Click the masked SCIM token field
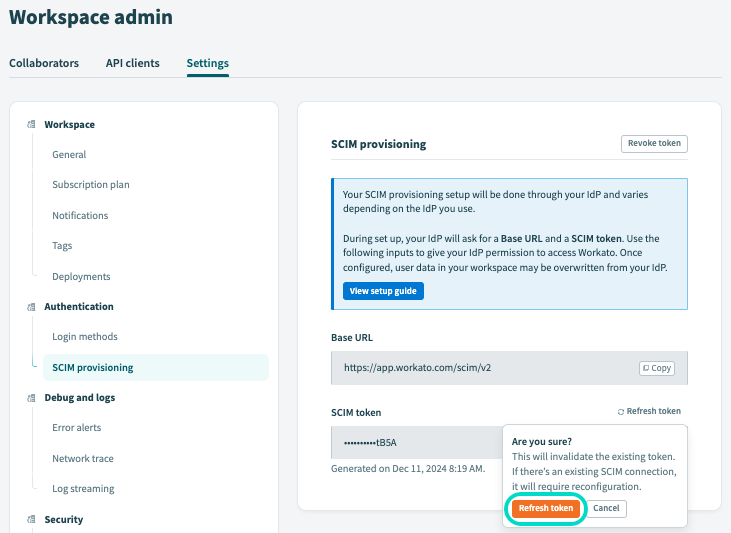Viewport: 731px width, 533px height. click(x=417, y=443)
